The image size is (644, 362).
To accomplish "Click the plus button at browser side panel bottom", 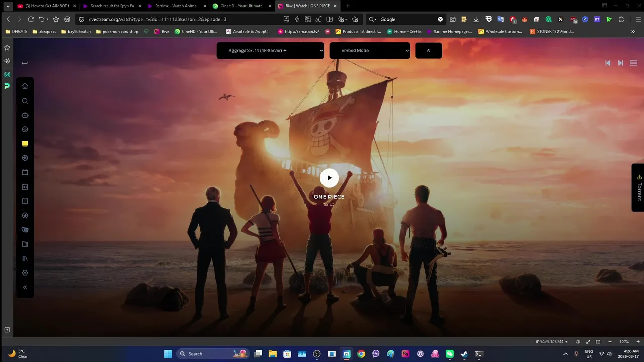I will 7,330.
